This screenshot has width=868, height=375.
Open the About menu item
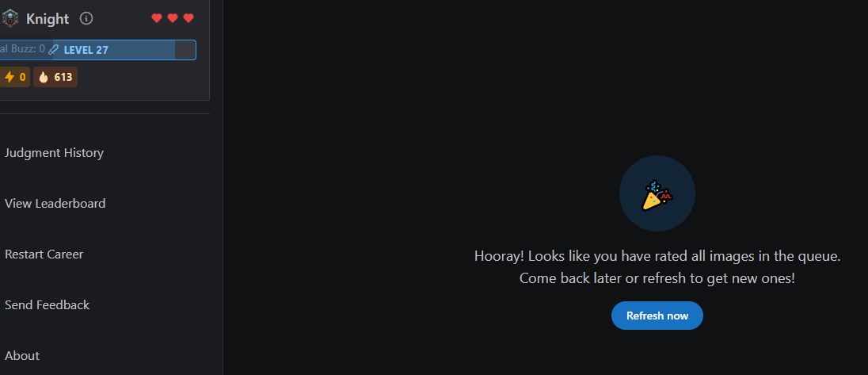(x=22, y=356)
